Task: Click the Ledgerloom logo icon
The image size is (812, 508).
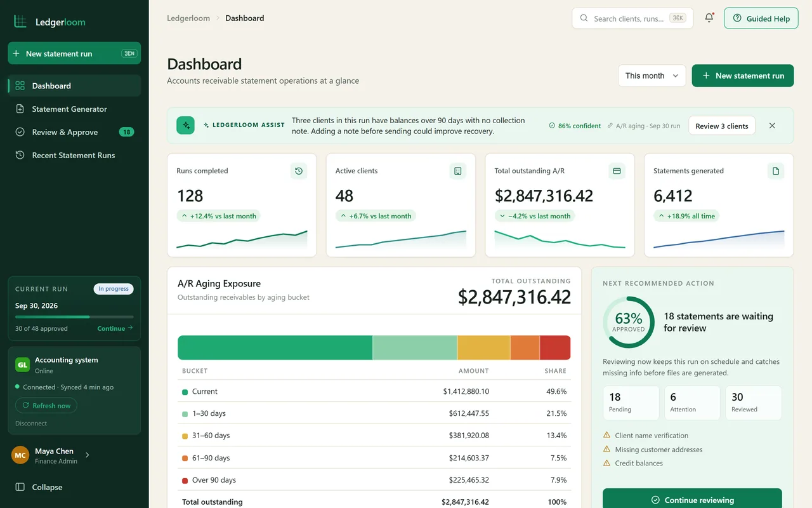Action: click(x=20, y=22)
